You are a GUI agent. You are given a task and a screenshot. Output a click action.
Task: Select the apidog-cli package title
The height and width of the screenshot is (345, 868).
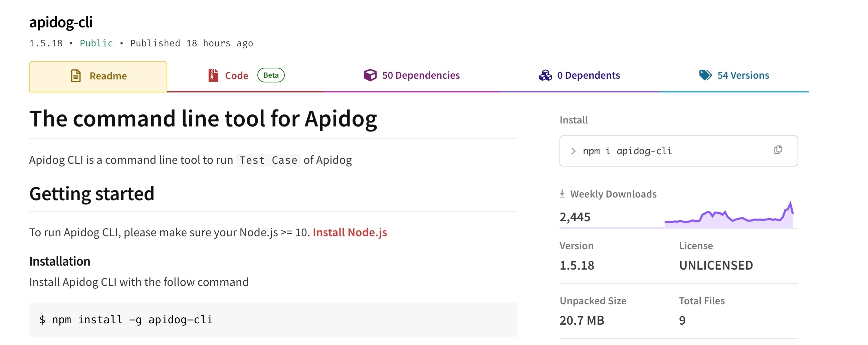pos(61,22)
